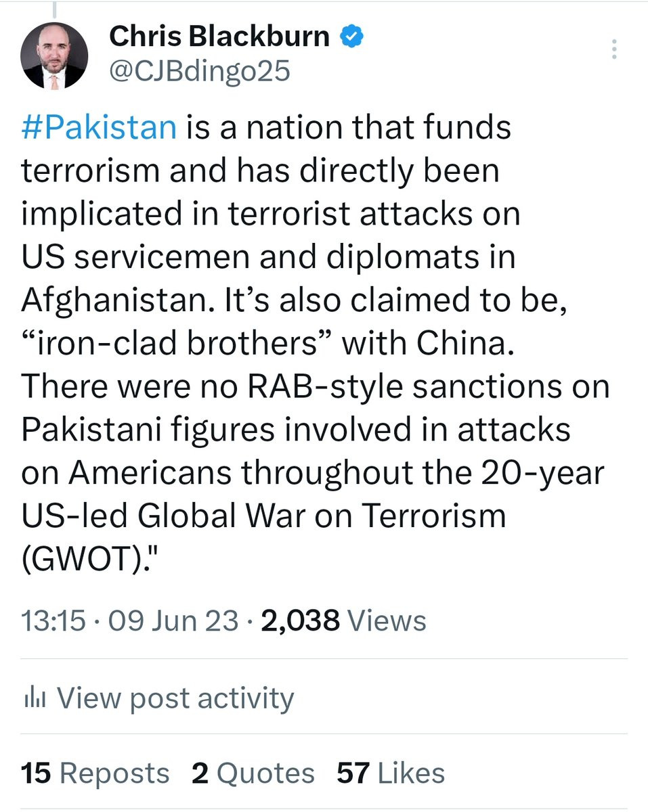Click the bar chart analytics icon
Viewport: 648px width, 812px height.
(34, 697)
